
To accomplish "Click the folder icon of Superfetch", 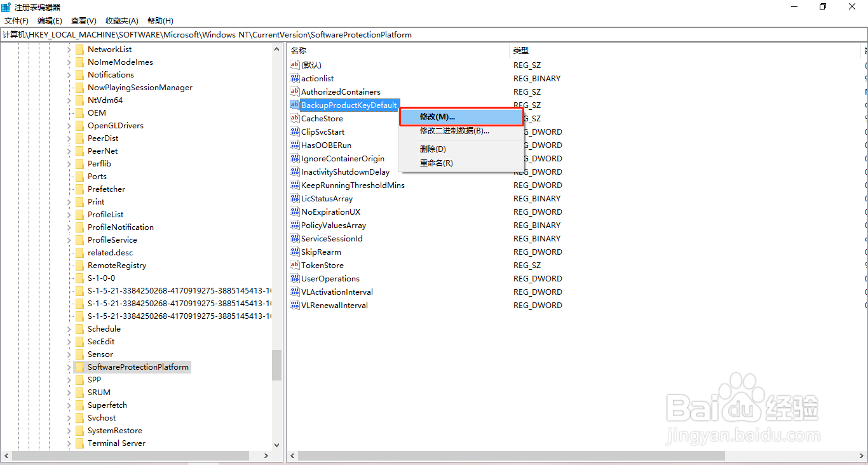I will click(x=79, y=405).
